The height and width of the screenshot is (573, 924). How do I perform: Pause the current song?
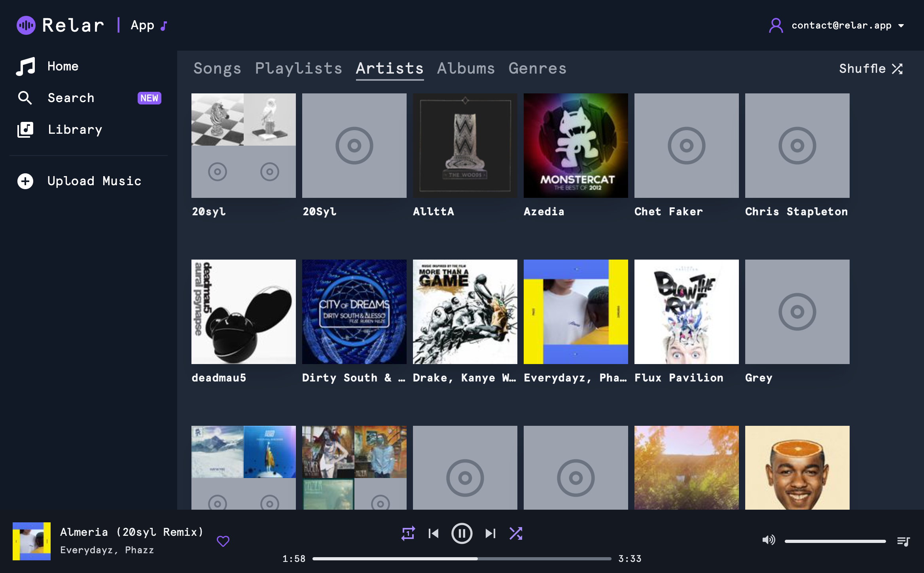[x=462, y=533]
